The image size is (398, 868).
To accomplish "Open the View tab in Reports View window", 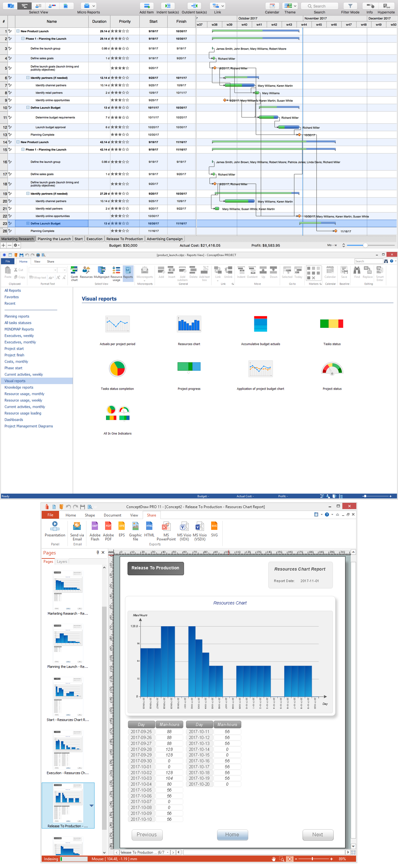I will click(x=37, y=261).
